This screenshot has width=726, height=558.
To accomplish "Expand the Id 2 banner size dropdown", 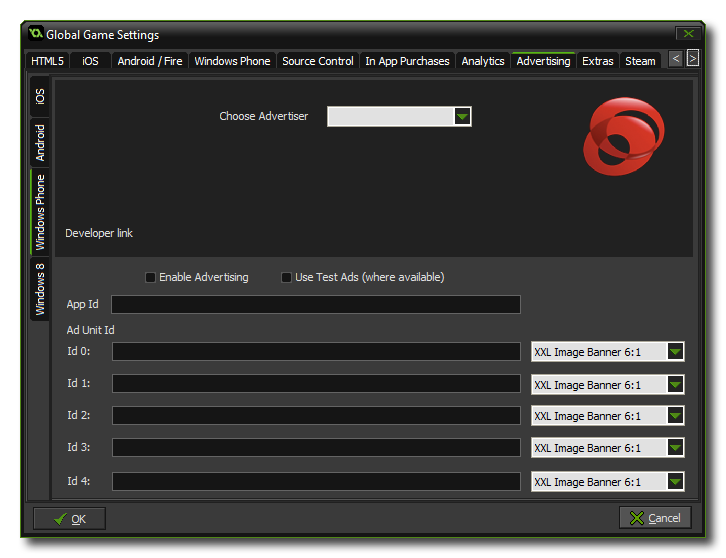I will click(x=675, y=416).
